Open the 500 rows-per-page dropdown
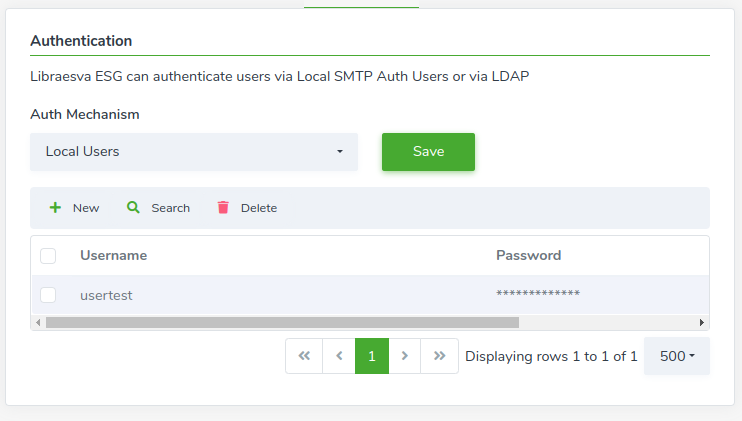Viewport: 742px width, 421px height. click(677, 356)
